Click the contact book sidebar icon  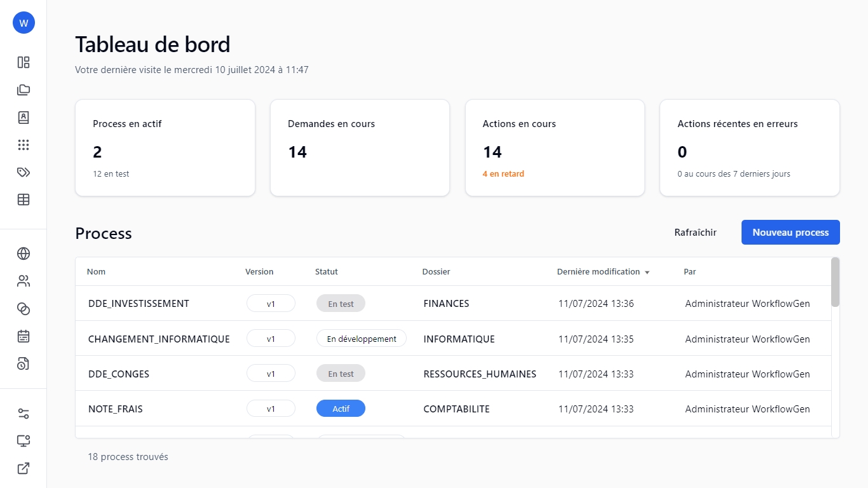pyautogui.click(x=24, y=118)
